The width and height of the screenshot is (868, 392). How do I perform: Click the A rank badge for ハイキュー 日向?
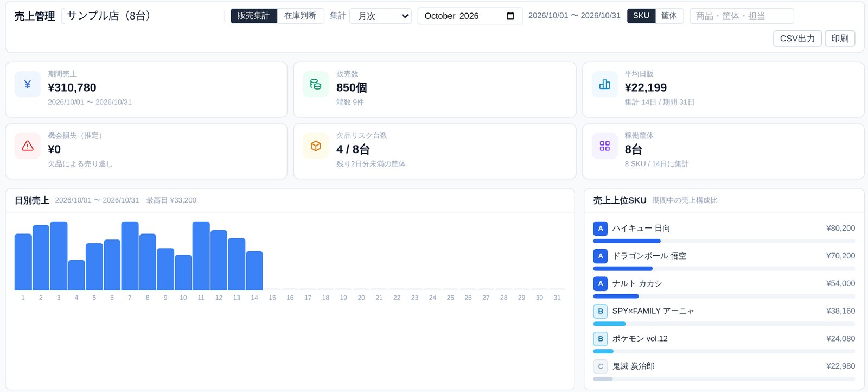(600, 229)
